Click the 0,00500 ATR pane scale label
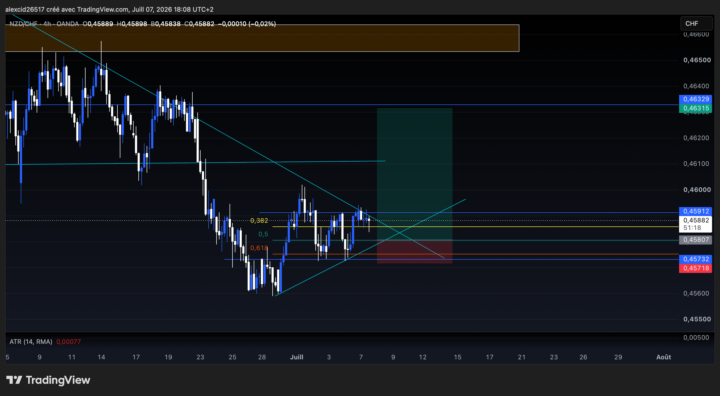Image resolution: width=720 pixels, height=396 pixels. (696, 338)
